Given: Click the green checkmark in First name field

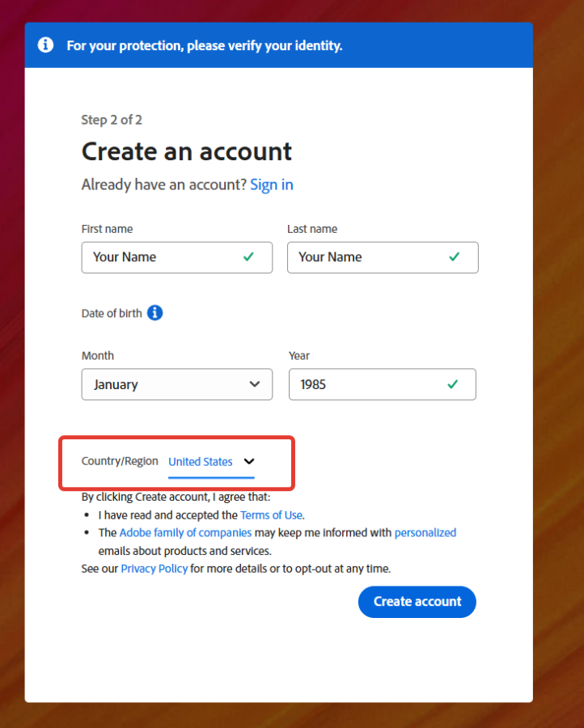Looking at the screenshot, I should tap(249, 256).
